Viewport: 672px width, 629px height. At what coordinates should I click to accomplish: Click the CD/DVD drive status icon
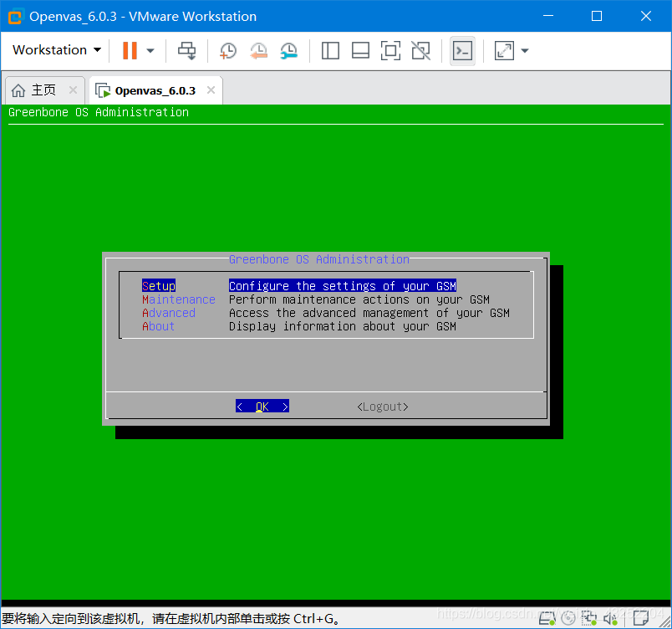click(568, 618)
